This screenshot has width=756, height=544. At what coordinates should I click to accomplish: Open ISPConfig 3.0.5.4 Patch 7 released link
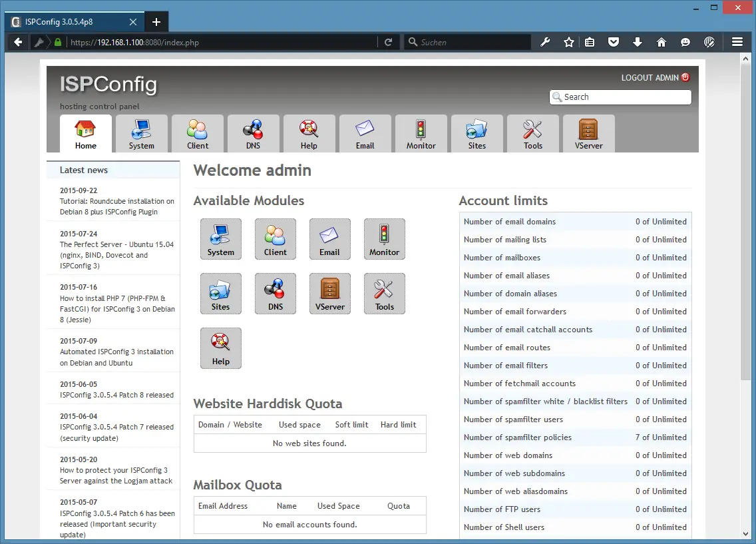116,433
